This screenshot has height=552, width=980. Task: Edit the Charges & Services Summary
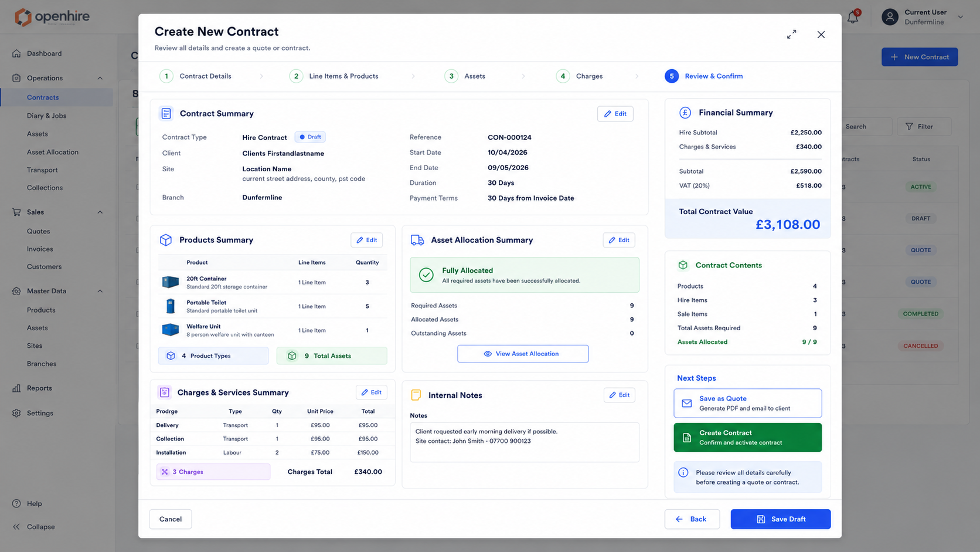(372, 392)
